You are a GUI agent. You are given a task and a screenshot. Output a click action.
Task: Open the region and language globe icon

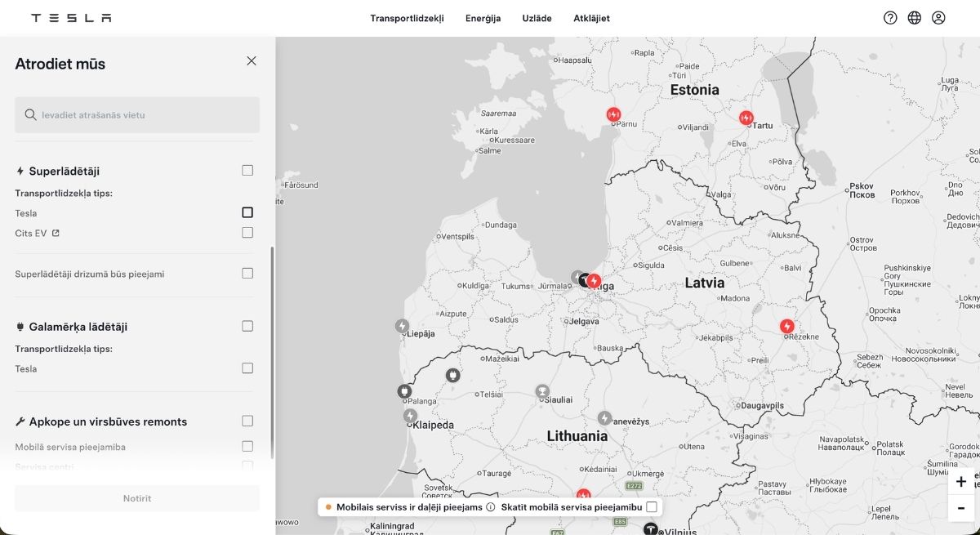(x=915, y=18)
